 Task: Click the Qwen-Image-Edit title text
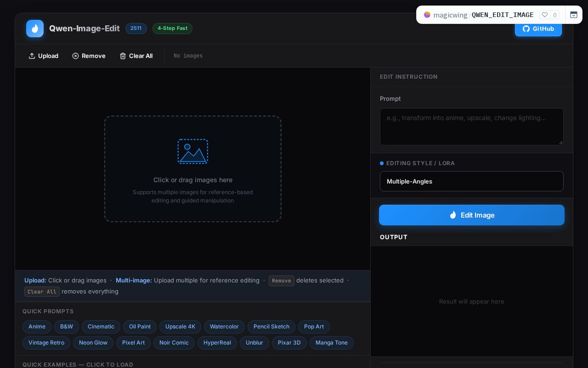coord(85,29)
